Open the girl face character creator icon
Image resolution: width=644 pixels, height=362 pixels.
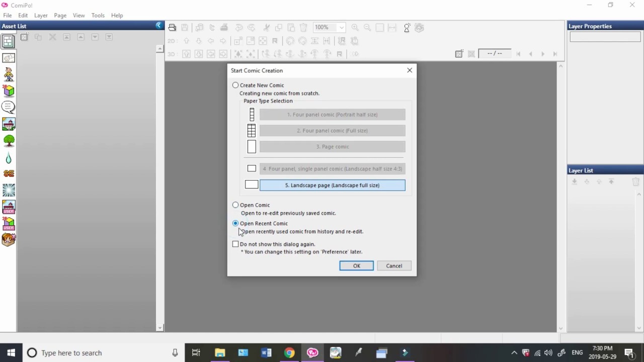(x=9, y=240)
